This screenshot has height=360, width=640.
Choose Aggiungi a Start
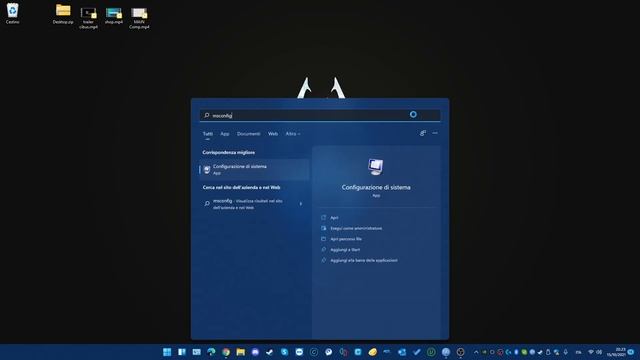tap(345, 250)
